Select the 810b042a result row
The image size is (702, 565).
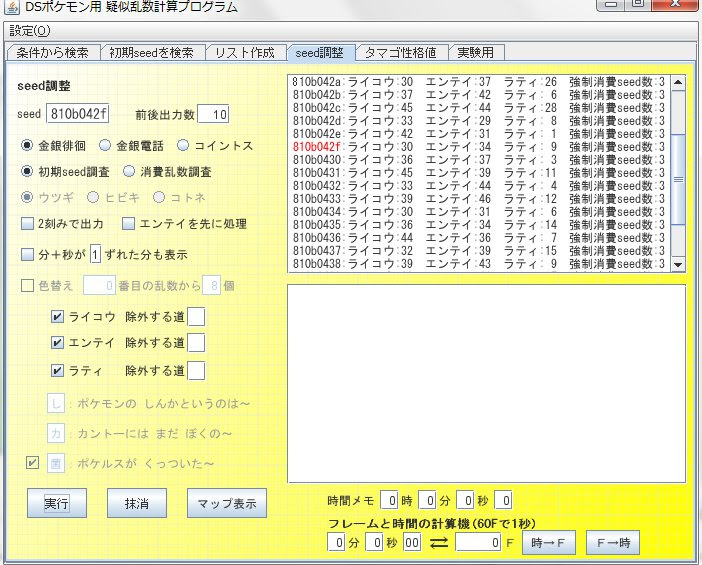pos(479,82)
